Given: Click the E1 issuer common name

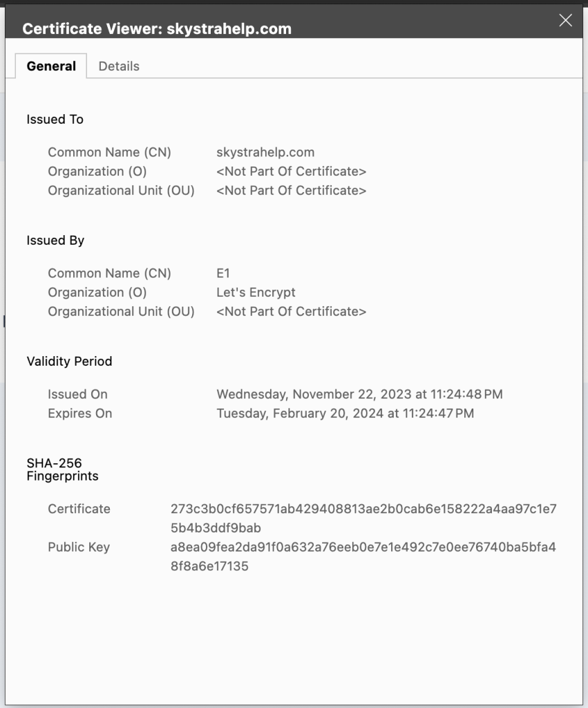Looking at the screenshot, I should point(223,273).
